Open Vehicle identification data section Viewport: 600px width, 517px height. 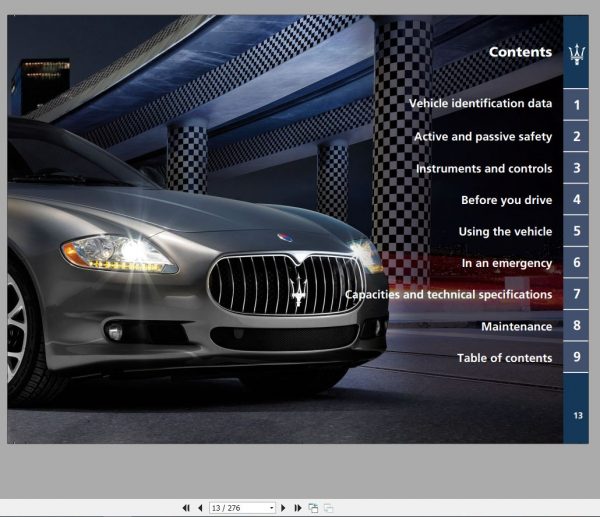[x=480, y=103]
